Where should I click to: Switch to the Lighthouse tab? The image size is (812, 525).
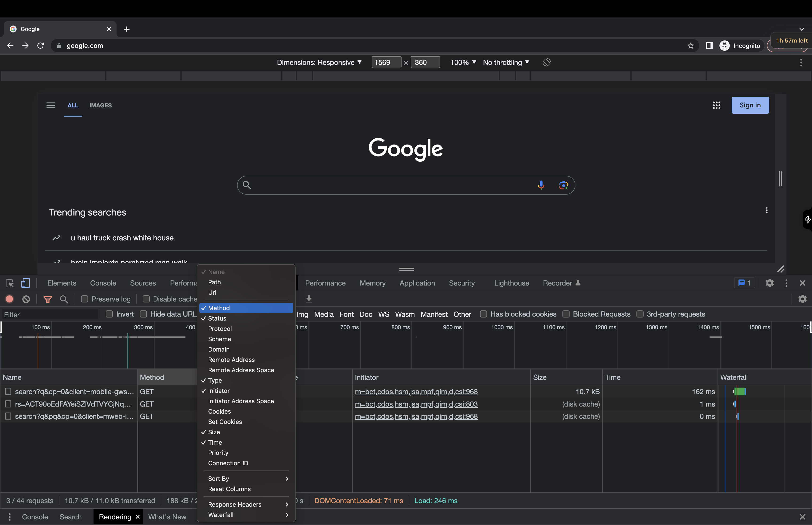point(511,283)
